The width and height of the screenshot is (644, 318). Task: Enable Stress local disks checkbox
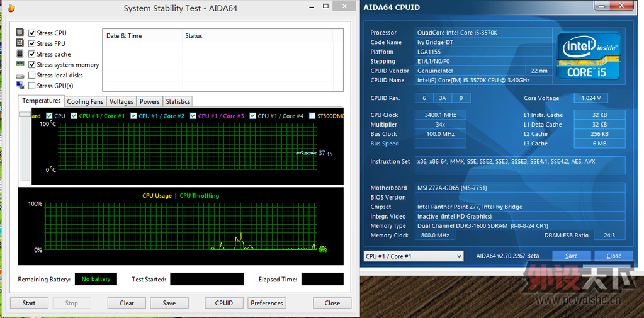pyautogui.click(x=31, y=75)
